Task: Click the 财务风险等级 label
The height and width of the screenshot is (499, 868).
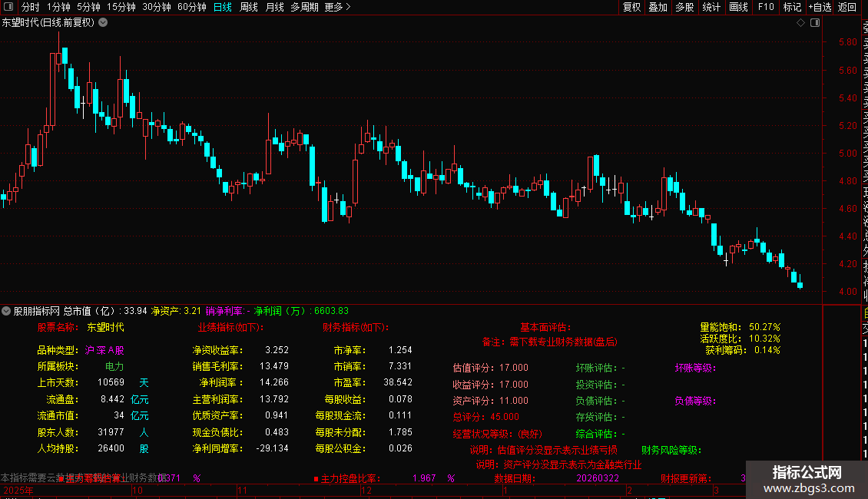Action: click(x=671, y=451)
